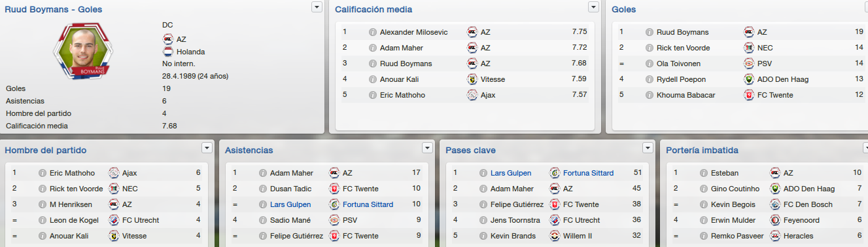Open the dropdown arrow of the Ruud Boymans Goles panel
Screen dimensions: 868x247
[317, 7]
